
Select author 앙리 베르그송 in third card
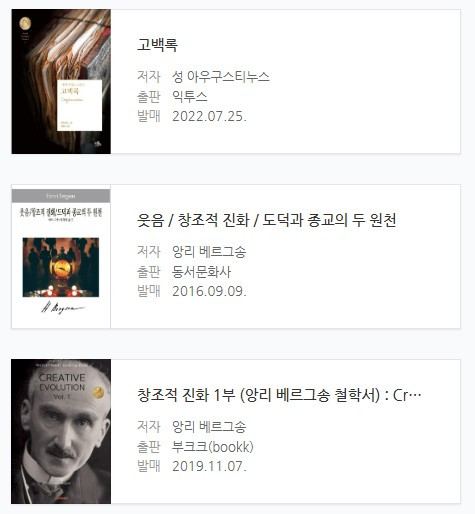tap(209, 426)
